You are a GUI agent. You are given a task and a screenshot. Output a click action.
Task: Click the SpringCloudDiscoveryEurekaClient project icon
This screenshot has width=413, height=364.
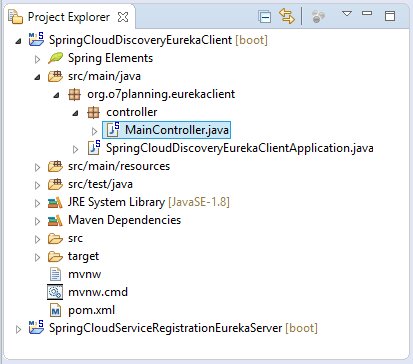36,39
